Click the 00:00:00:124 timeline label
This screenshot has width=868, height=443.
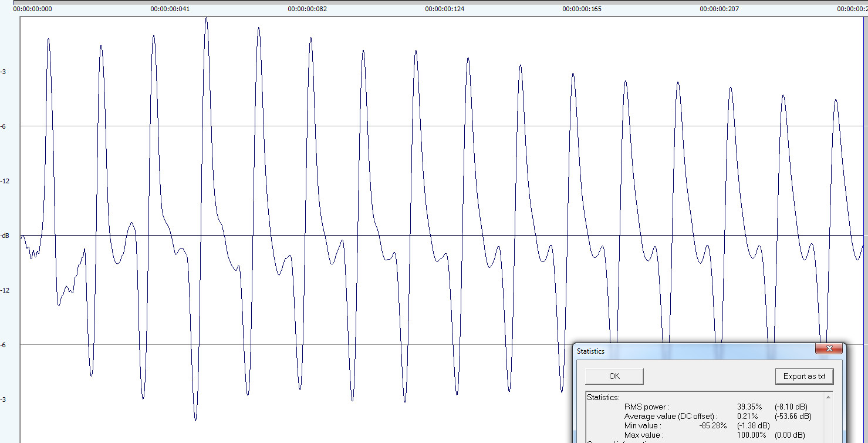tap(444, 9)
